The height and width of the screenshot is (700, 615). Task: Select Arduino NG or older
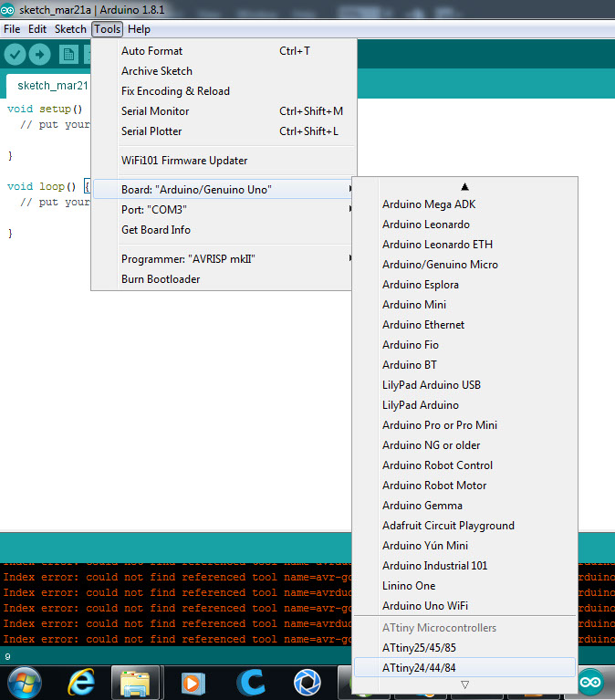click(464, 445)
